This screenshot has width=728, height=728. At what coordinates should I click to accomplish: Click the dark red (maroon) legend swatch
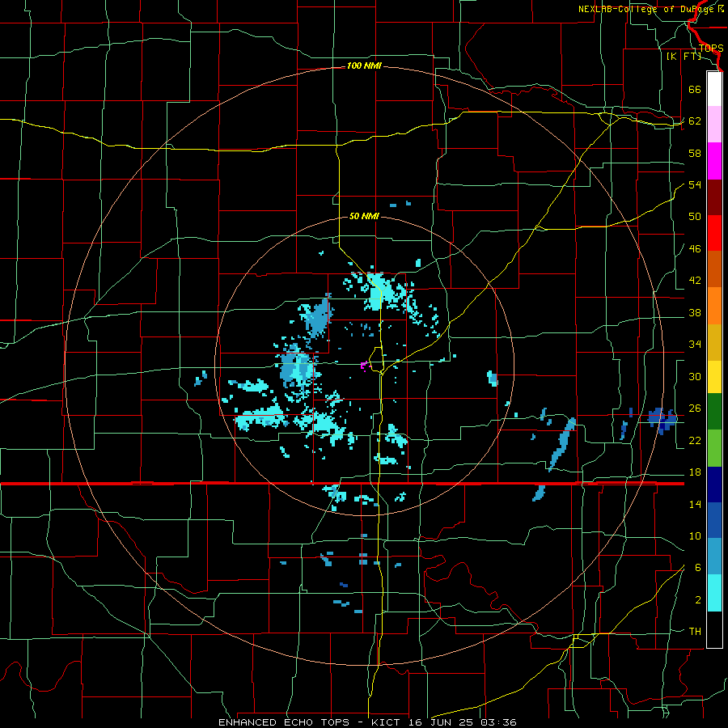point(714,197)
